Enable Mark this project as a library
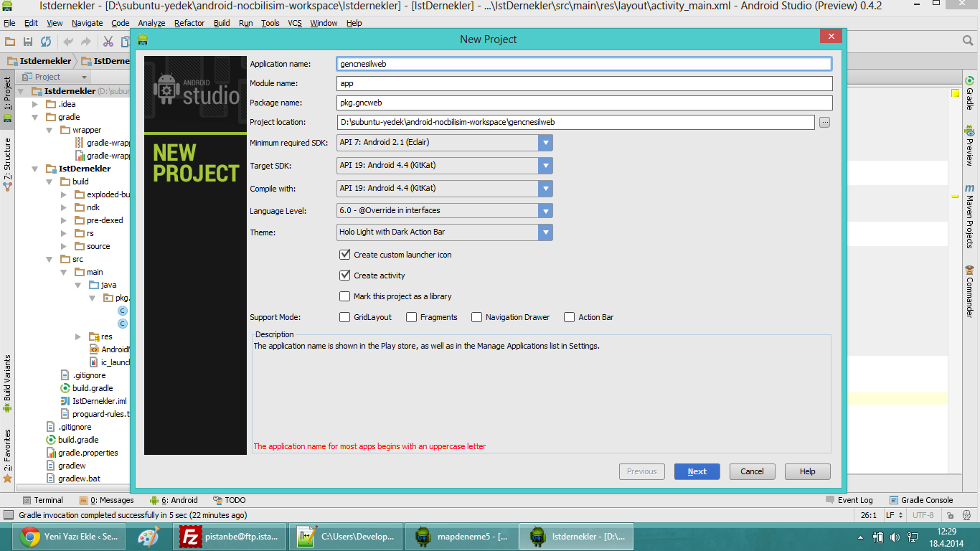 (345, 296)
